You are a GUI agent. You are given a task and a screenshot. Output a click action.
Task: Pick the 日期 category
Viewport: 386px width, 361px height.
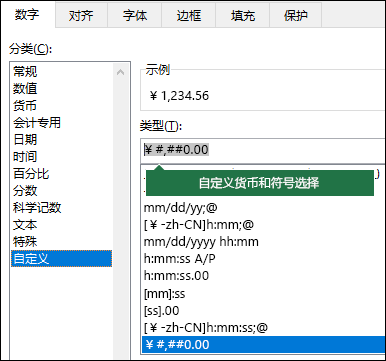[62, 139]
